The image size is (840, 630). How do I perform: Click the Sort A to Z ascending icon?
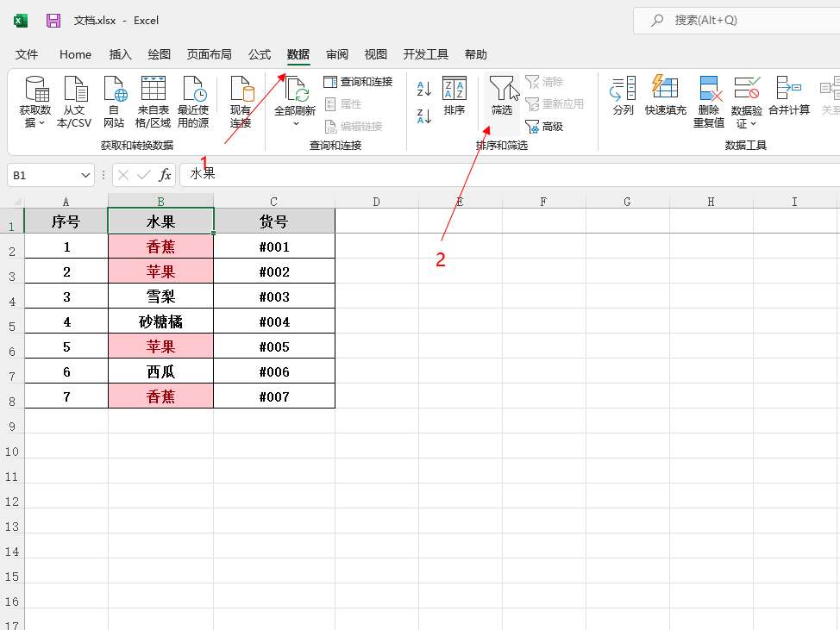[423, 89]
